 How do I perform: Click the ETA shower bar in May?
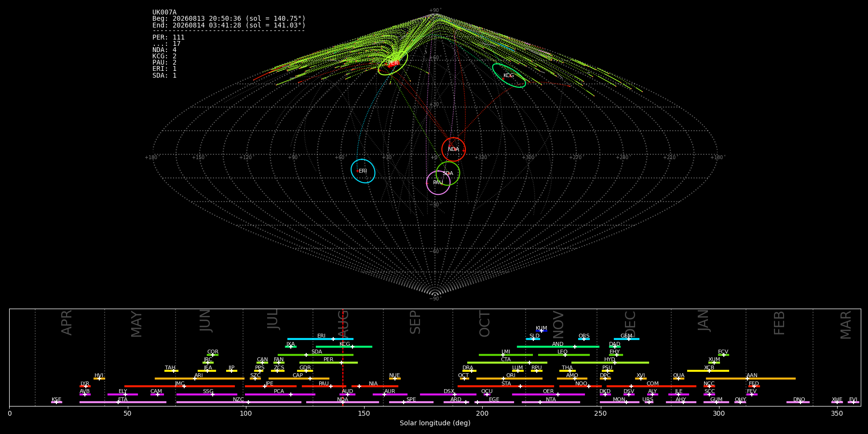(x=123, y=402)
